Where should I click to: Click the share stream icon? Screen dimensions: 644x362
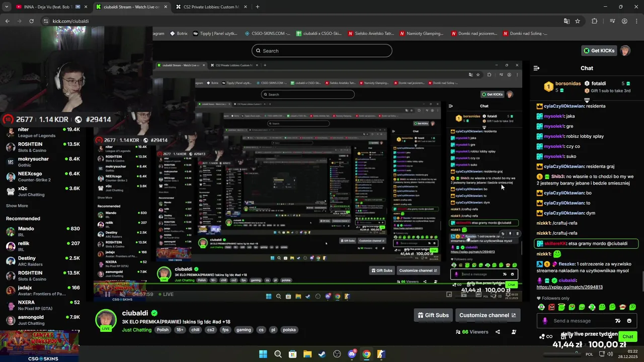[x=498, y=332]
